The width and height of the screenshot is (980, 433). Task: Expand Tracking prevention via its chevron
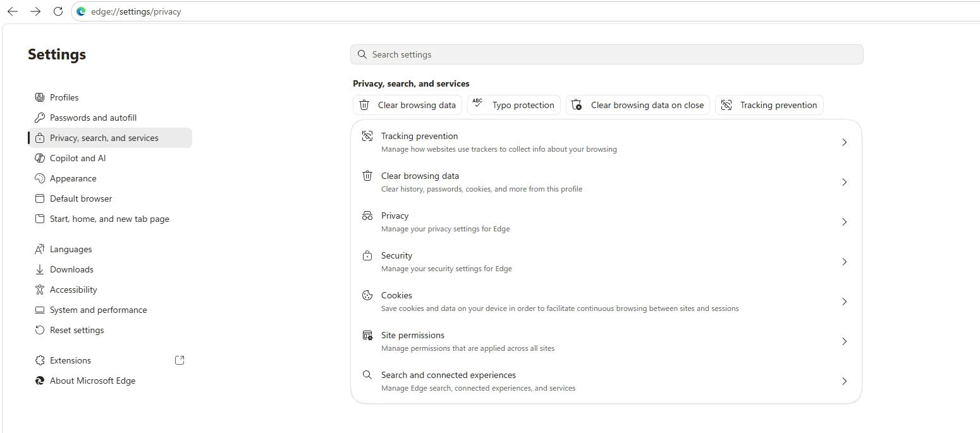844,142
